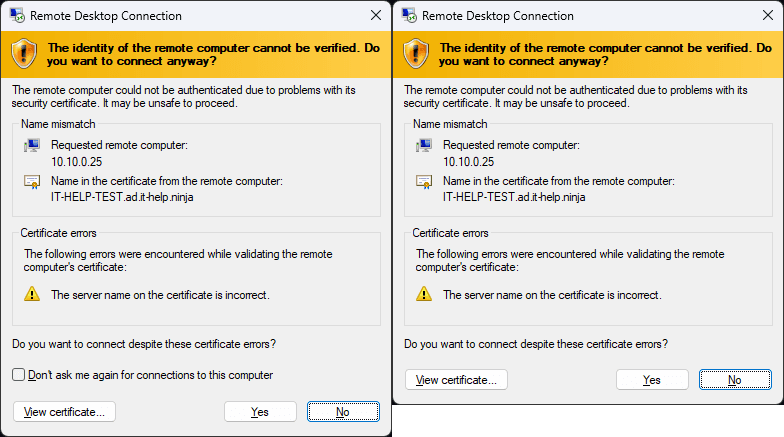784x437 pixels.
Task: Click View certificate button in right dialog
Action: pyautogui.click(x=456, y=380)
